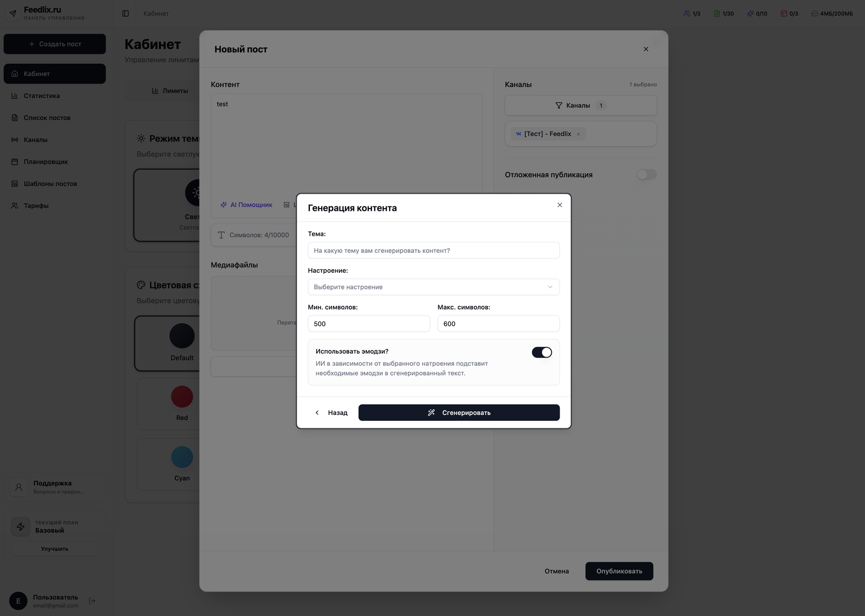The height and width of the screenshot is (616, 865).
Task: Click the storage usage icon in header
Action: point(814,14)
